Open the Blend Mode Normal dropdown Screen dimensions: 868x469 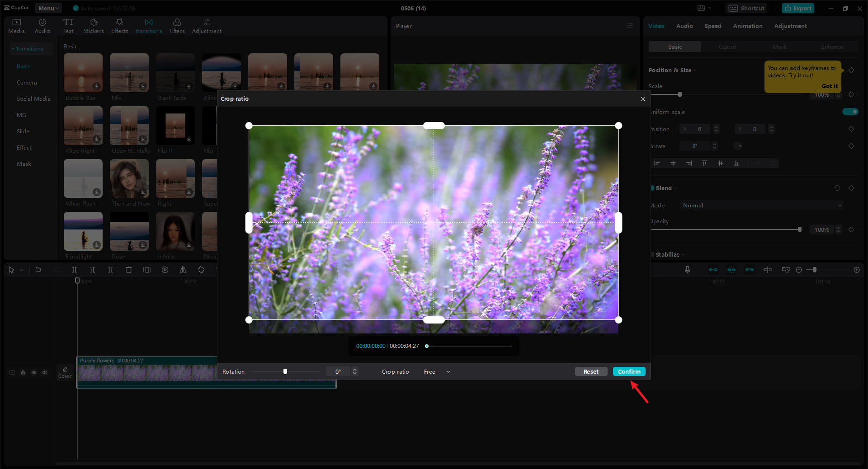761,205
